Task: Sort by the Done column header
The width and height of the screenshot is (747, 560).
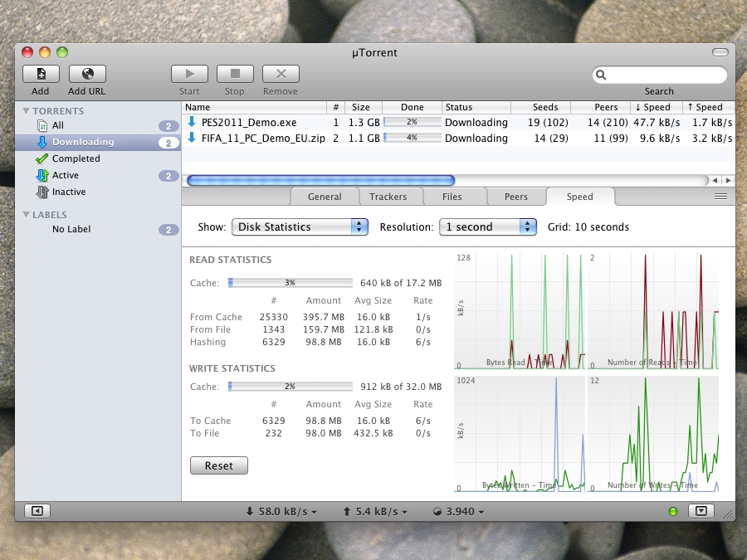Action: click(412, 107)
